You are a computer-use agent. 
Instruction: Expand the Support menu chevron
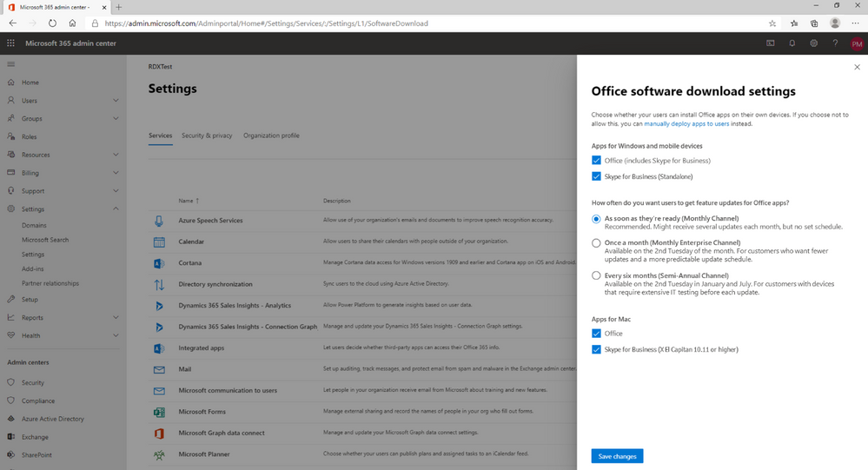[116, 190]
